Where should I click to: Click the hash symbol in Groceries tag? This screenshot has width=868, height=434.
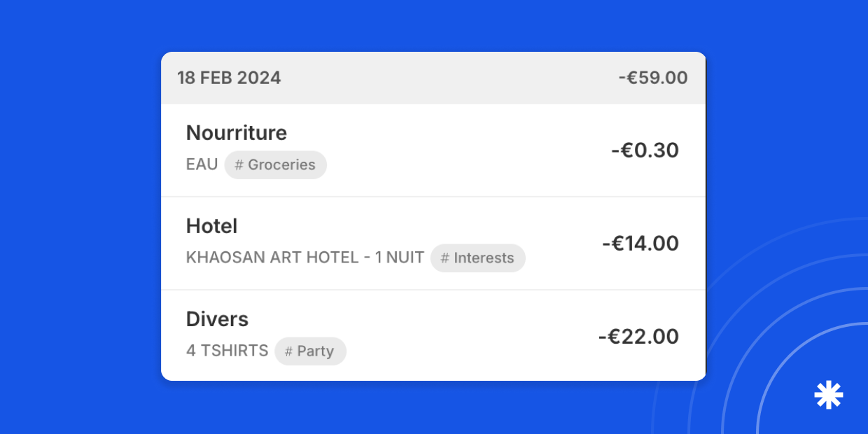[x=239, y=165]
